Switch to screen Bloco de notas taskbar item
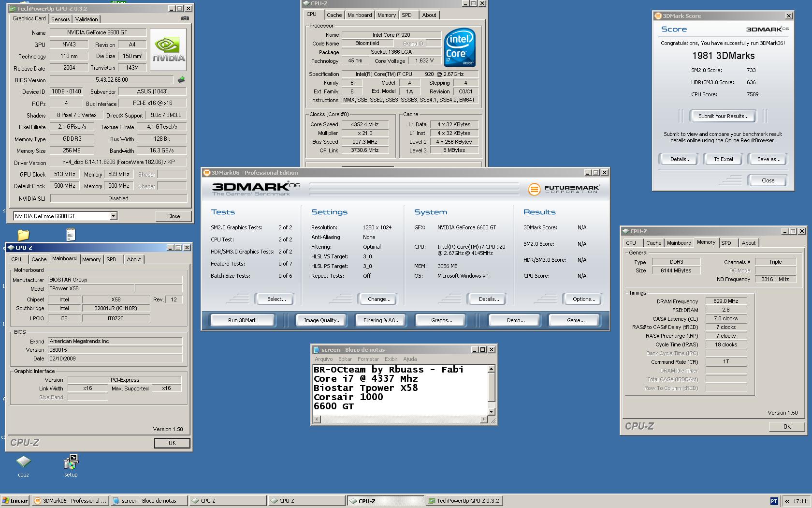Viewport: 812px width, 508px height. click(149, 501)
